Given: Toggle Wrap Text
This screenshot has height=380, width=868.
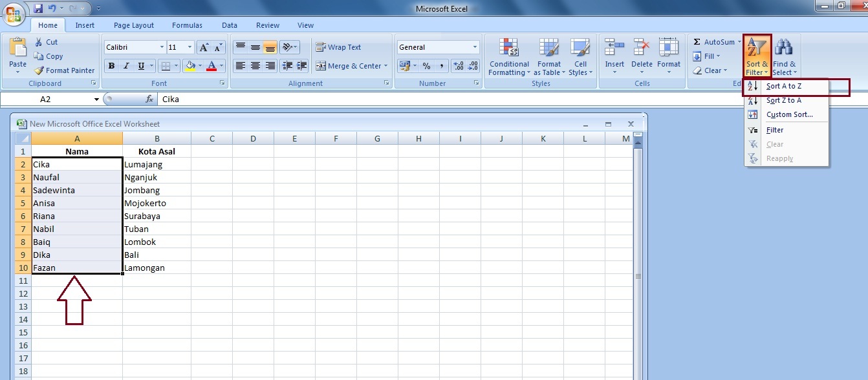Looking at the screenshot, I should pyautogui.click(x=338, y=47).
